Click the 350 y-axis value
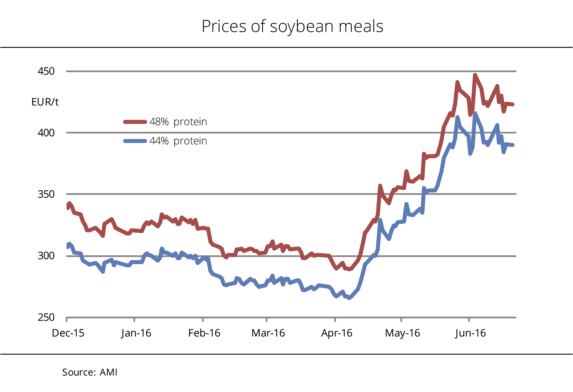573x392 pixels. pyautogui.click(x=46, y=194)
